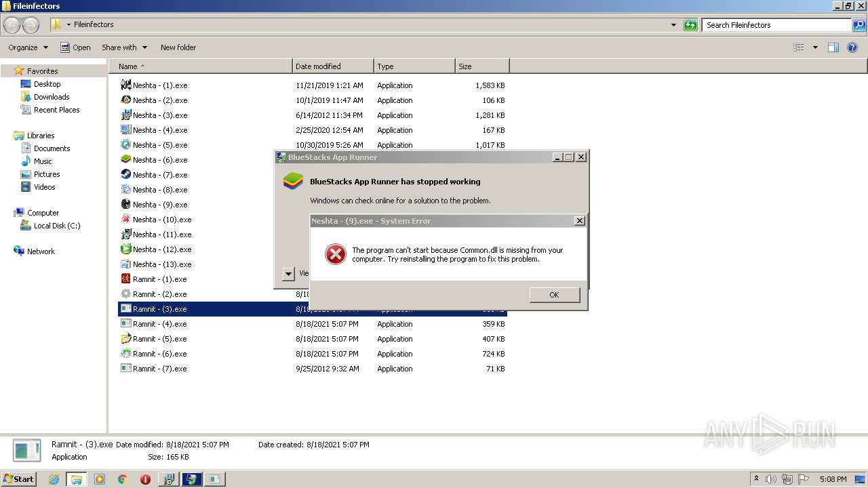
Task: Select Network in the navigation pane
Action: tap(41, 251)
